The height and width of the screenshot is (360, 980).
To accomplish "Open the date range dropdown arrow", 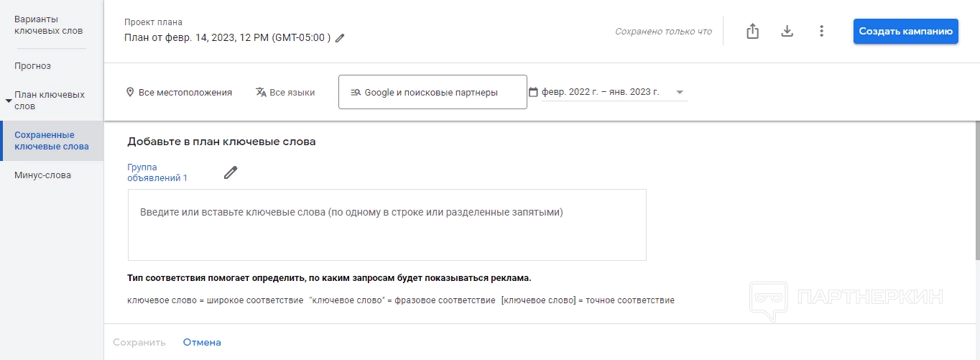I will tap(680, 92).
